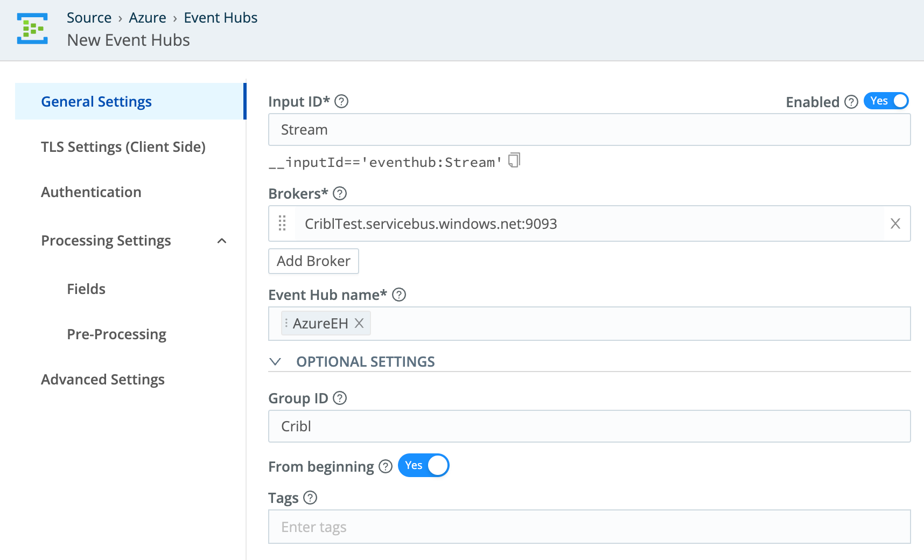Remove the CriblTest.servicebus.windows.net broker entry
Screen dimensions: 924x560
click(x=895, y=223)
